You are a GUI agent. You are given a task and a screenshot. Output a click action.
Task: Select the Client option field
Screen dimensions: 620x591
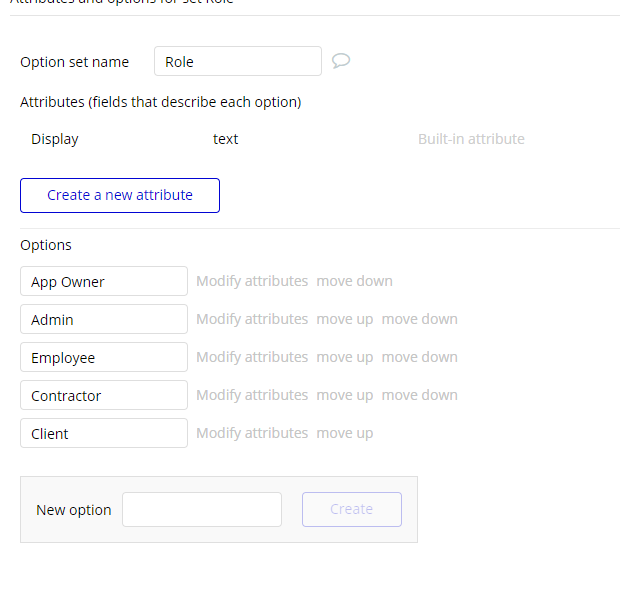pyautogui.click(x=104, y=433)
